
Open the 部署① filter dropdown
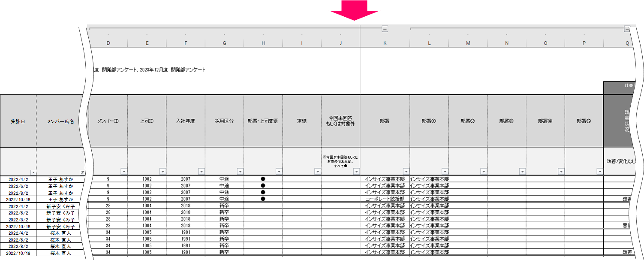tap(445, 172)
